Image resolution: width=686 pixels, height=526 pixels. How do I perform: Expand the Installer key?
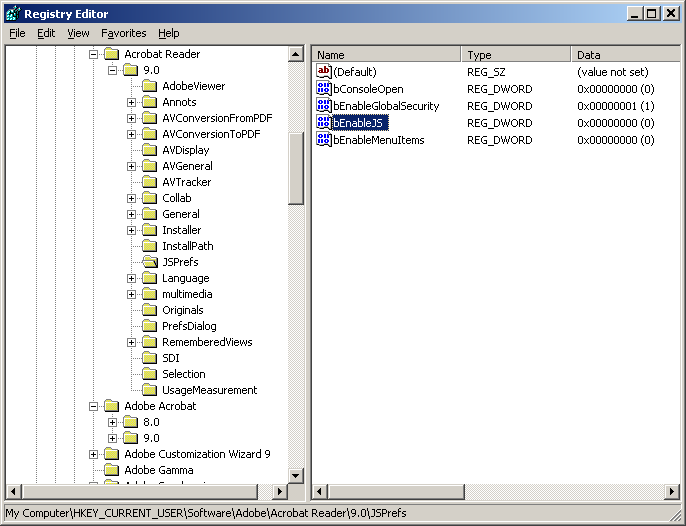131,230
